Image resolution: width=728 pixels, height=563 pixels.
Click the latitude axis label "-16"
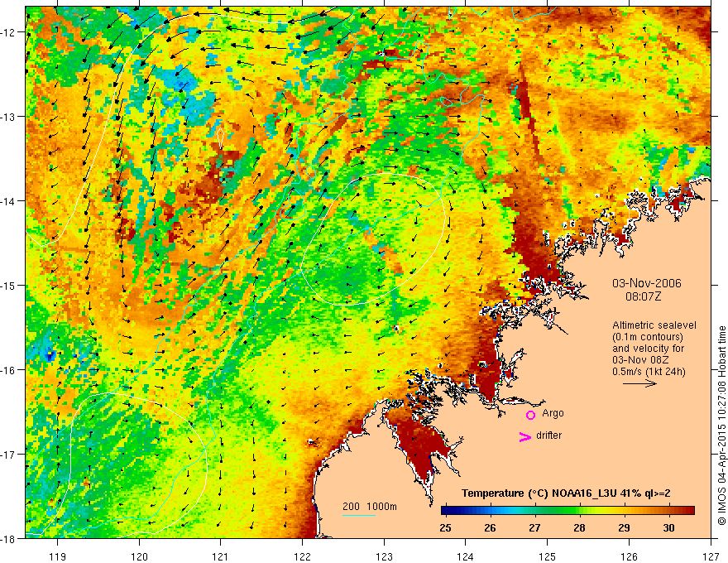point(7,370)
